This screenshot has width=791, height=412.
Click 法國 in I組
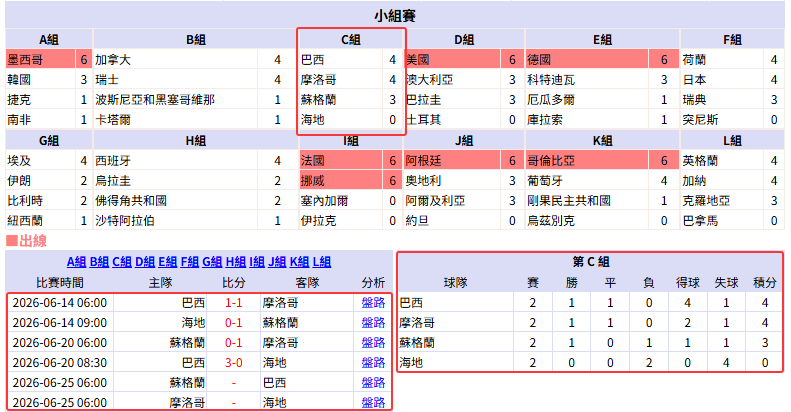click(x=313, y=161)
